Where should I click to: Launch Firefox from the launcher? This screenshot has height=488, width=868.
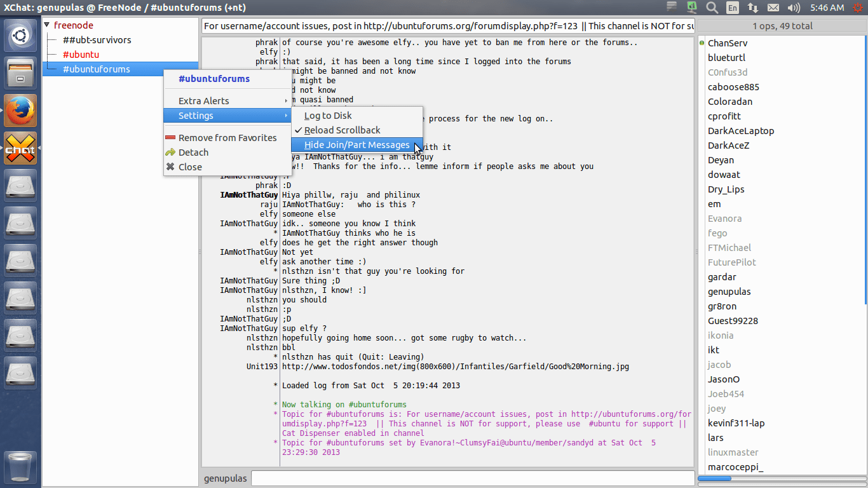tap(22, 111)
